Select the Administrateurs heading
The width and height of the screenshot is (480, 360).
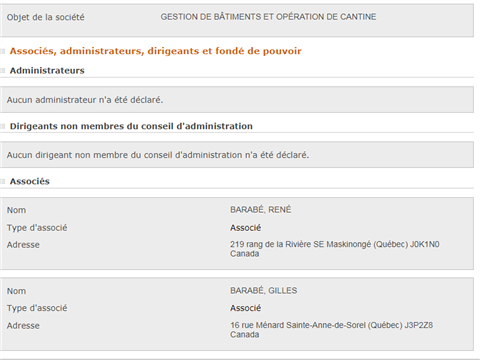[x=47, y=70]
